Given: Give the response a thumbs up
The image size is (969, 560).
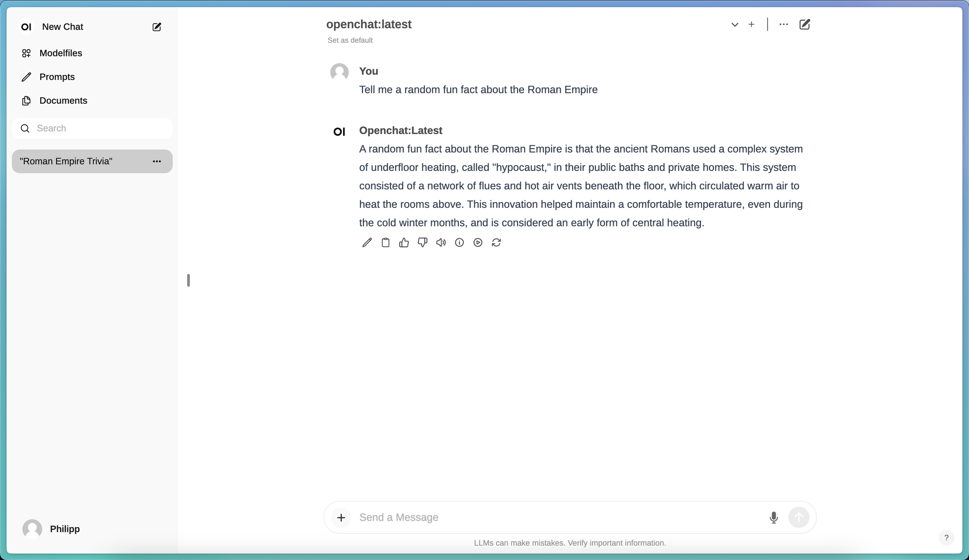Looking at the screenshot, I should click(x=404, y=243).
